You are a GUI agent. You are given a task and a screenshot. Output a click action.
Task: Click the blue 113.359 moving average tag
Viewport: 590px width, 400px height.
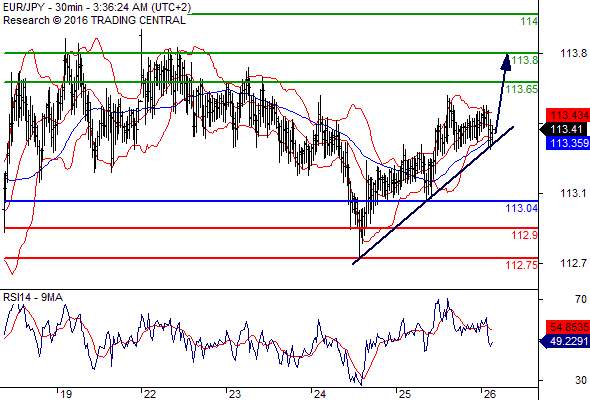click(x=568, y=143)
